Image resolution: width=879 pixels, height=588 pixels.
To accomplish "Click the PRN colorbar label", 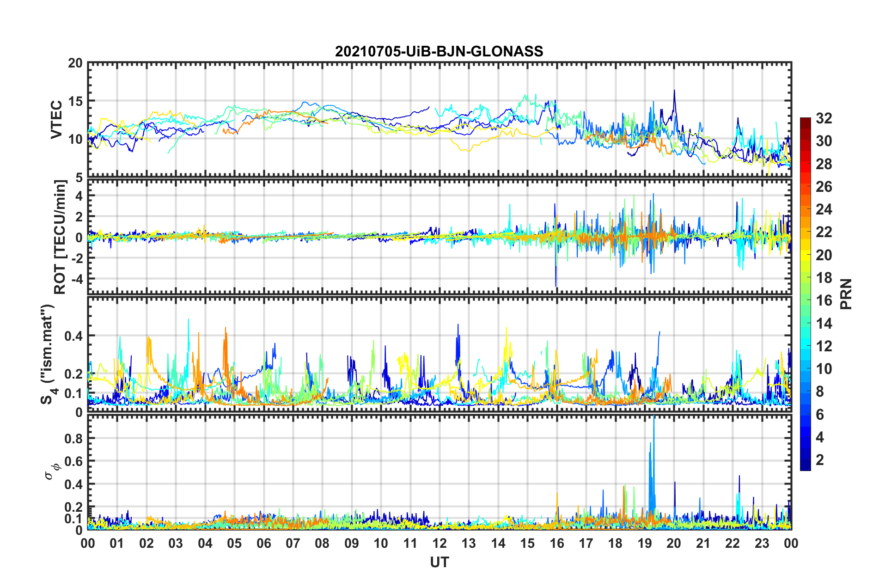I will pos(846,294).
